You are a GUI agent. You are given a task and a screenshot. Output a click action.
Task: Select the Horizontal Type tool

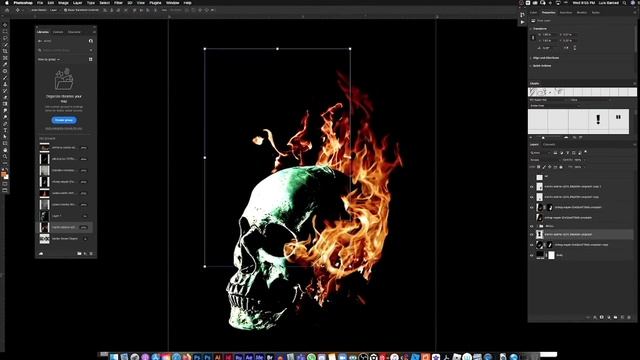[5, 130]
